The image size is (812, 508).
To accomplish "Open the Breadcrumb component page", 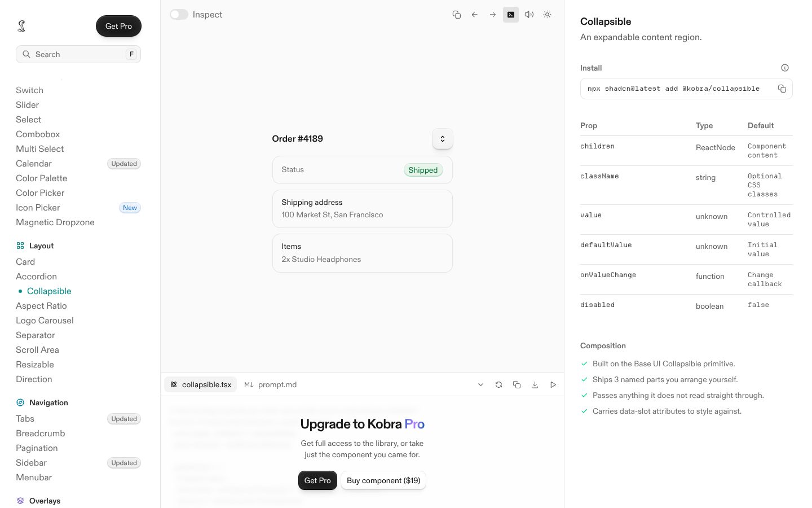I will [41, 433].
